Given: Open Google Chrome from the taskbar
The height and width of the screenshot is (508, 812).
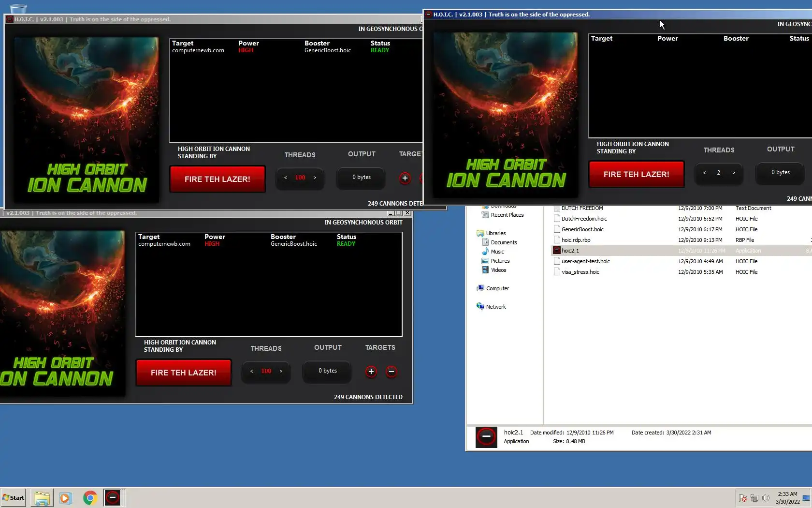Looking at the screenshot, I should click(x=90, y=497).
